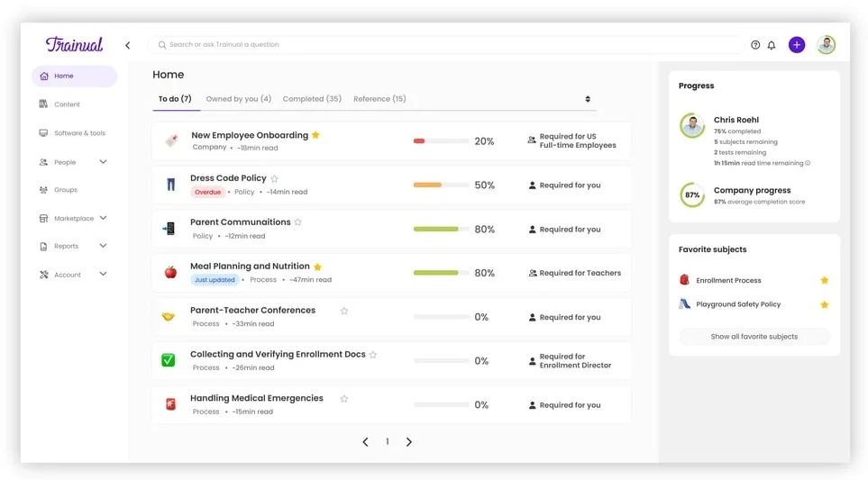Favorite Collecting and Verifying Enrollment Docs star

pos(373,355)
